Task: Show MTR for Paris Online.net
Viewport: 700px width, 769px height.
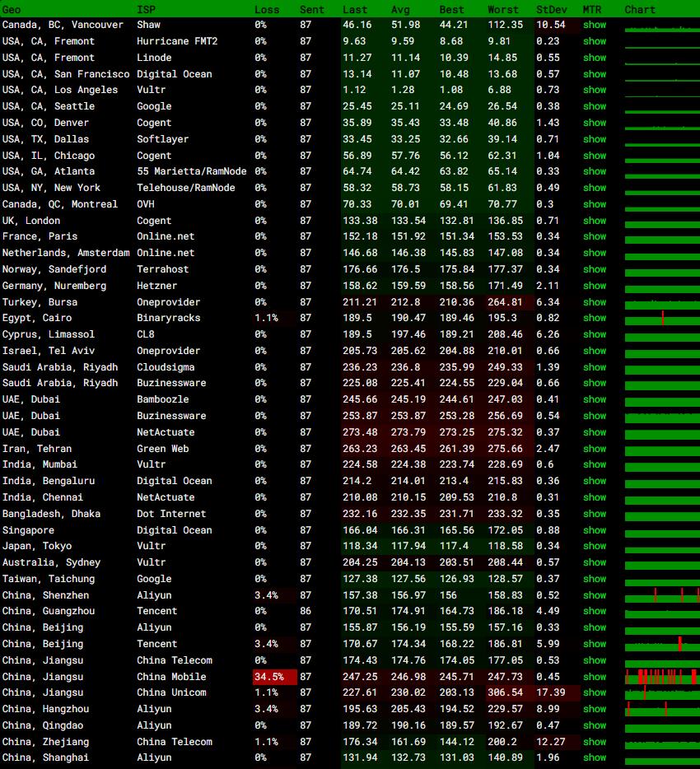Action: point(595,236)
